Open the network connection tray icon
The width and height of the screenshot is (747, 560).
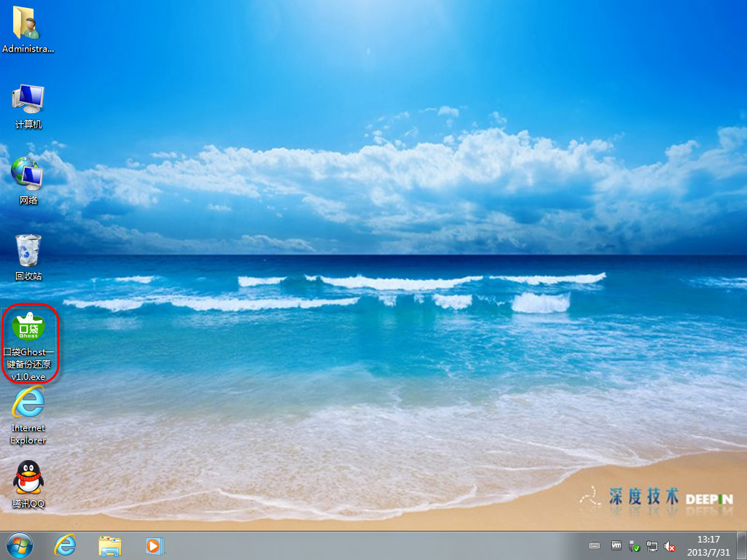point(652,546)
